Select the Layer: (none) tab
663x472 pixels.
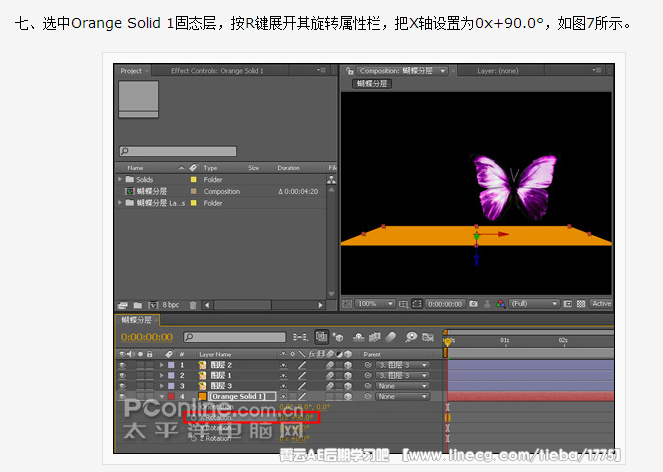point(498,71)
